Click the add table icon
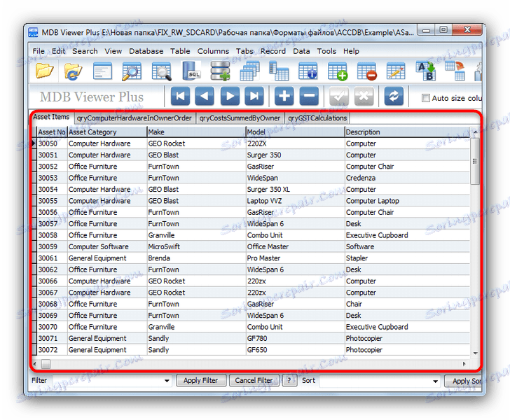The width and height of the screenshot is (510, 420). (337, 71)
